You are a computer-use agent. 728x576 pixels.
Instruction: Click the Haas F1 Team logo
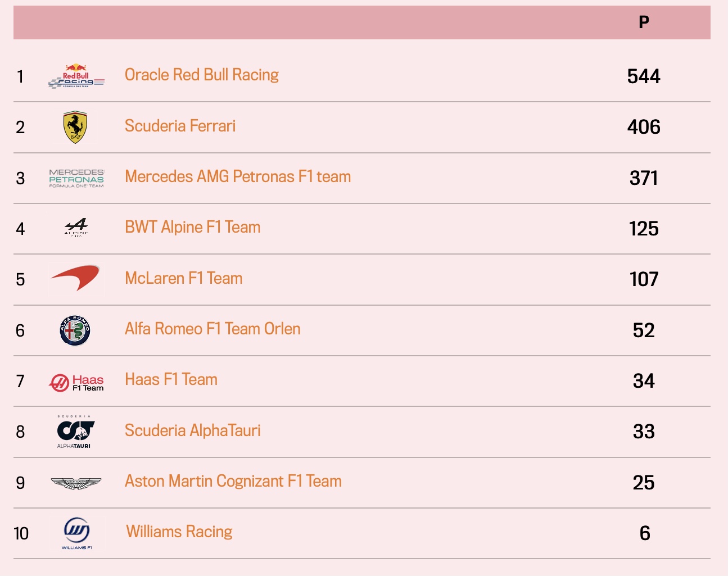point(76,383)
